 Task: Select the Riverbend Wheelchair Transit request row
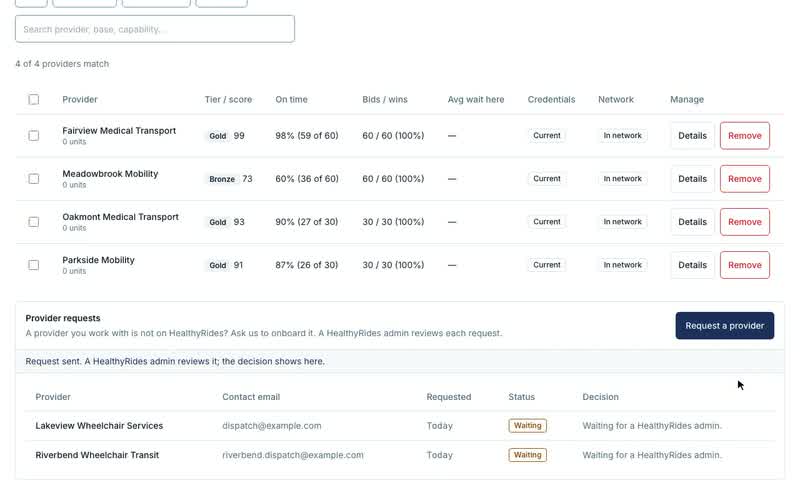pos(400,455)
